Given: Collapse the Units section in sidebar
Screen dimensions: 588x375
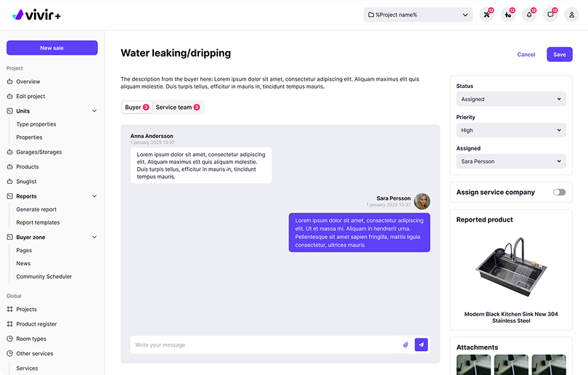Looking at the screenshot, I should (x=94, y=111).
